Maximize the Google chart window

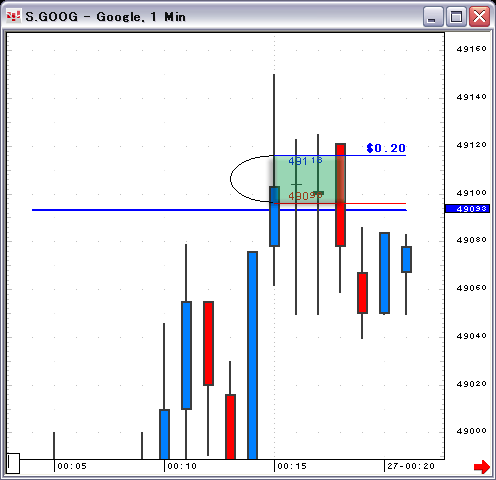[x=456, y=16]
